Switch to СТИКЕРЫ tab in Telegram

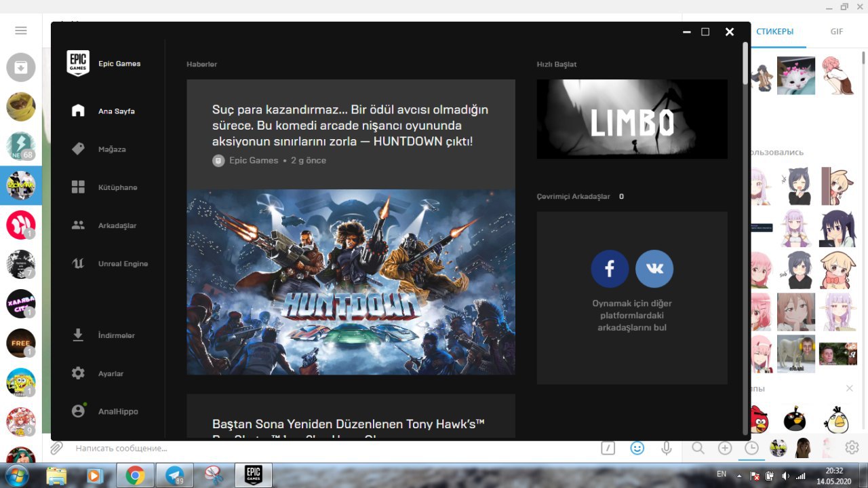coord(775,32)
